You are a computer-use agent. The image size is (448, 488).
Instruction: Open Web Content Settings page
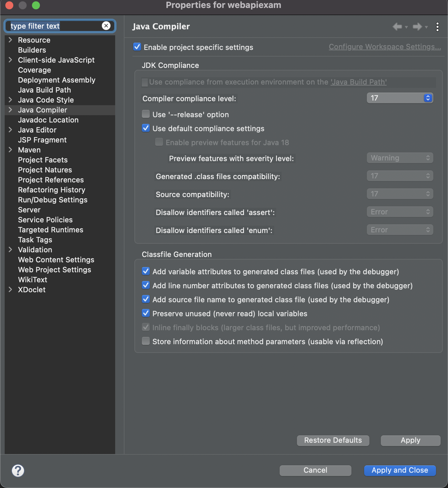coord(56,260)
